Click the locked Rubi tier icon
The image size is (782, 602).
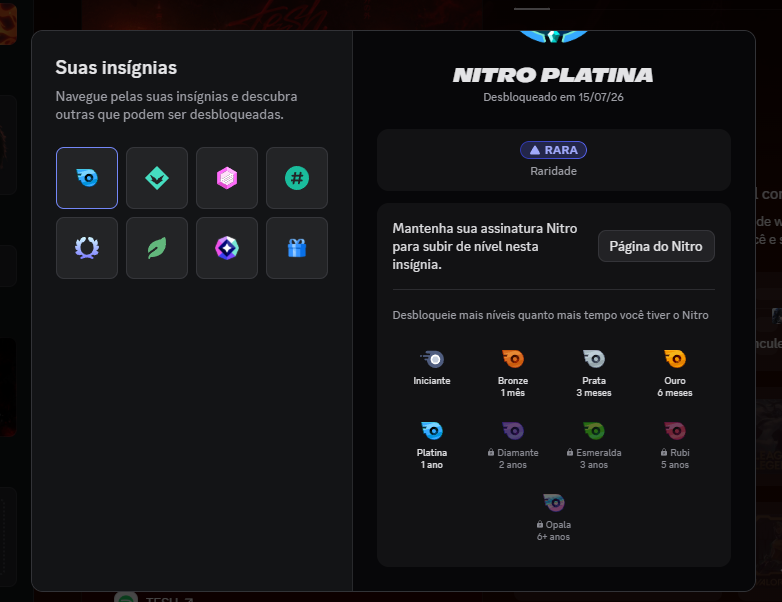[675, 430]
